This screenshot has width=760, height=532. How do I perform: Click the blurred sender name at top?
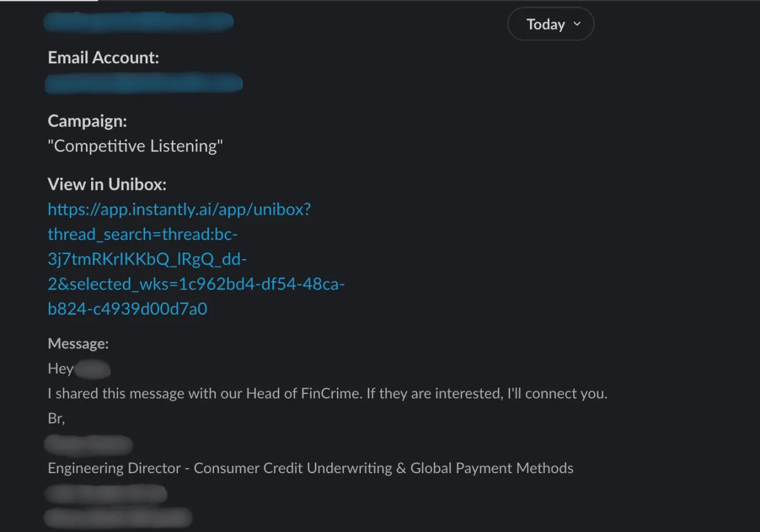tap(139, 22)
